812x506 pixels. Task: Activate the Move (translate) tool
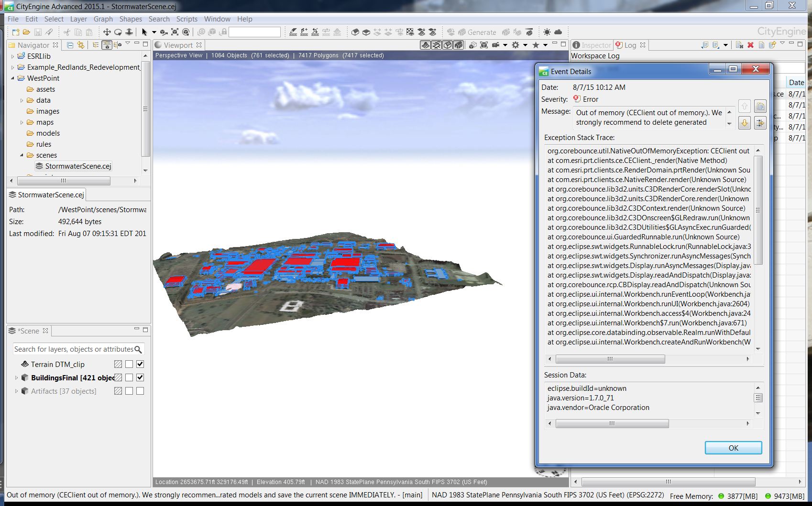pyautogui.click(x=107, y=32)
